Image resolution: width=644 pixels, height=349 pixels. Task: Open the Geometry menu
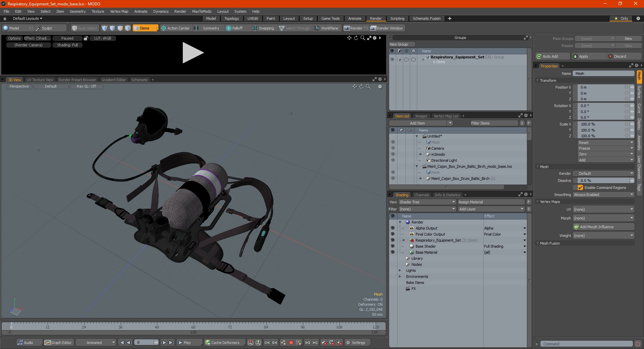77,11
